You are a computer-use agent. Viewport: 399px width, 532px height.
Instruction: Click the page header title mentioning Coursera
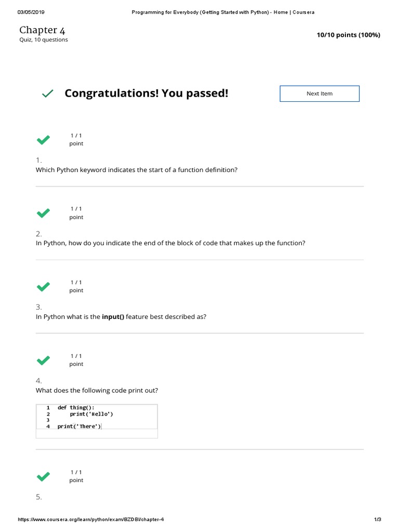[x=222, y=12]
